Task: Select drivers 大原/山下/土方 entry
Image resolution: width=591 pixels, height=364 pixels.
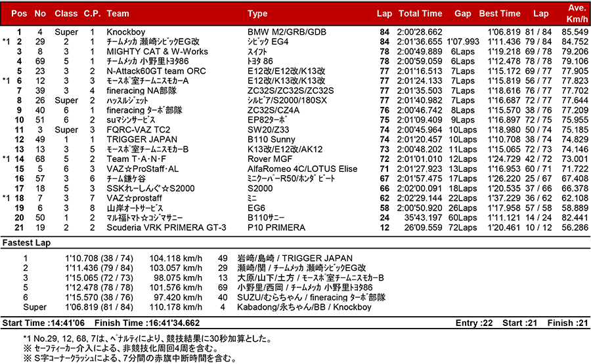Action: click(311, 278)
